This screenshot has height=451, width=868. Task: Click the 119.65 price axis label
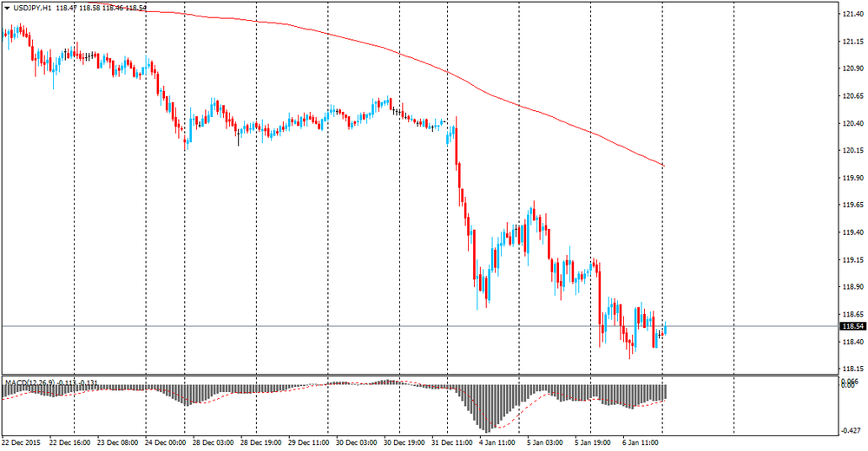(853, 206)
